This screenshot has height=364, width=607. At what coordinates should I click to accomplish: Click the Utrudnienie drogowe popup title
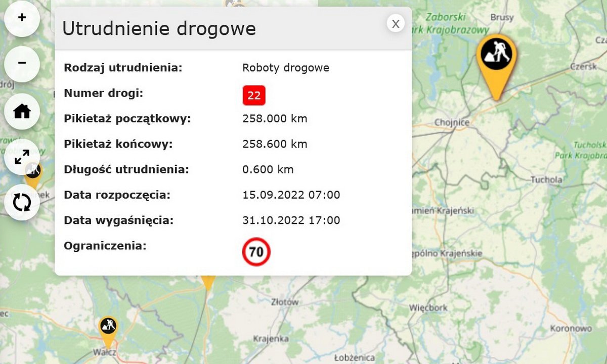click(x=159, y=29)
